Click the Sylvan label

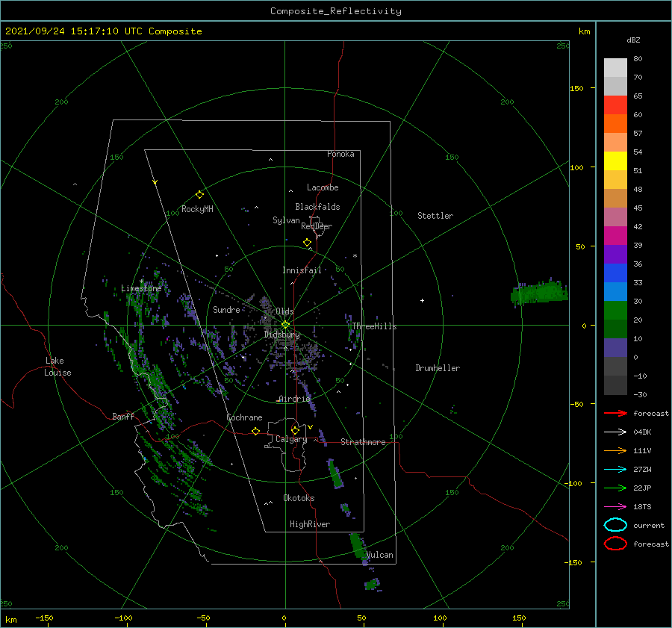286,220
